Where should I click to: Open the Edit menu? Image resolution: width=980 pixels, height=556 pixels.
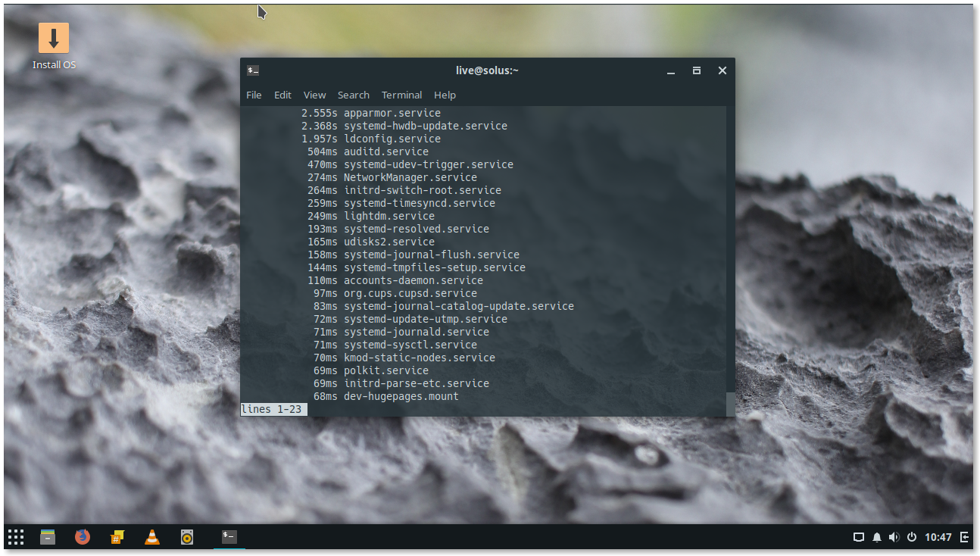[x=282, y=95]
